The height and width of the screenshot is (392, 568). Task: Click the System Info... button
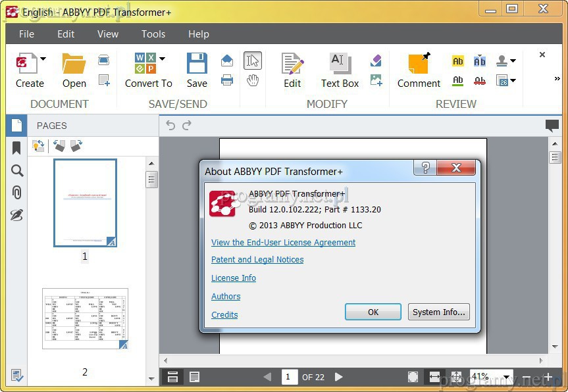click(x=439, y=312)
